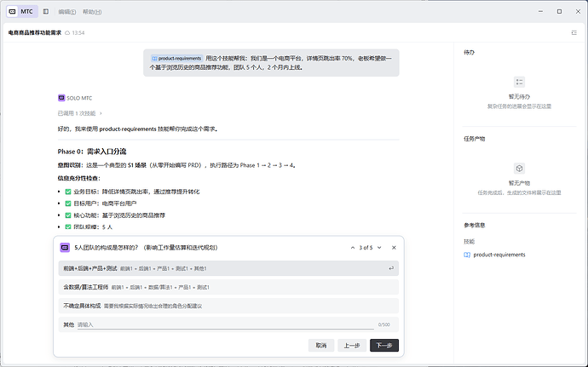The image size is (588, 367).
Task: Expand 已调用 1 次技能 details
Action: [x=79, y=113]
